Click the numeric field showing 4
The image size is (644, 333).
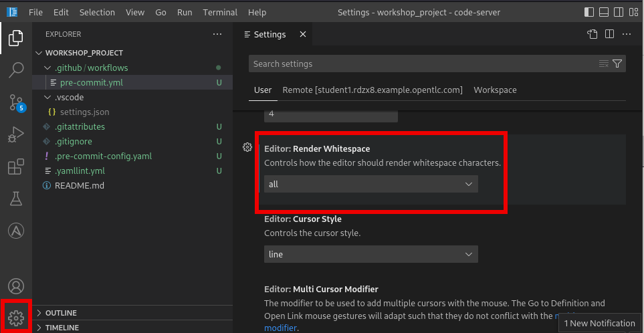(331, 114)
